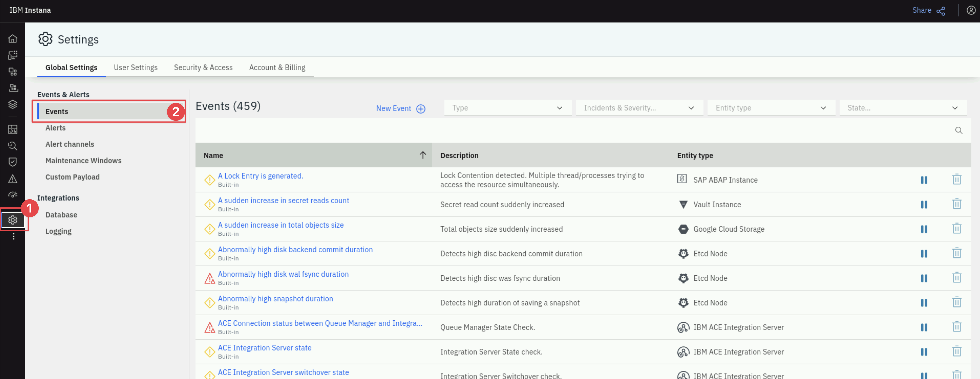Click the application perspective icon below Home
This screenshot has height=379, width=980.
tap(13, 55)
